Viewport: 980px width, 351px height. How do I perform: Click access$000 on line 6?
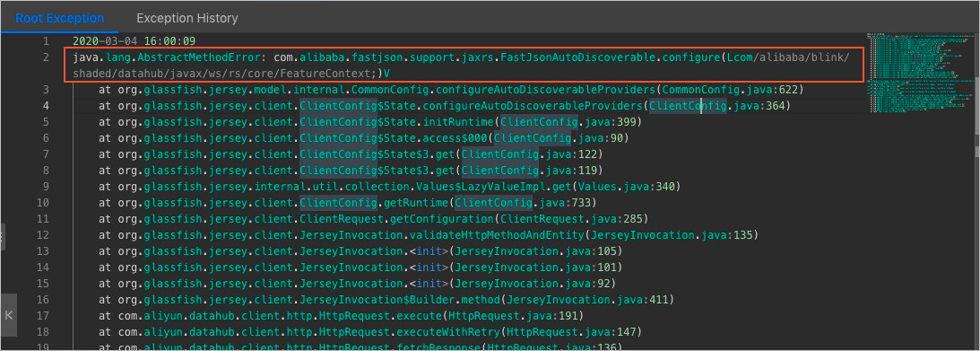tap(455, 138)
